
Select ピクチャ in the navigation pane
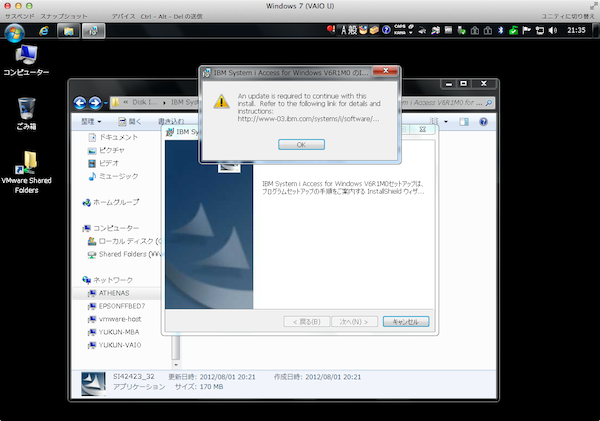106,150
